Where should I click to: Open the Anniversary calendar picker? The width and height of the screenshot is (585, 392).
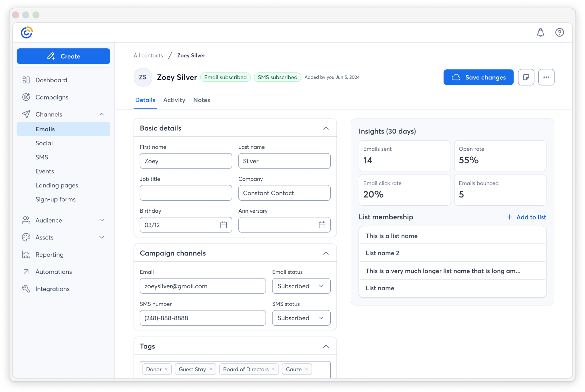click(x=322, y=225)
